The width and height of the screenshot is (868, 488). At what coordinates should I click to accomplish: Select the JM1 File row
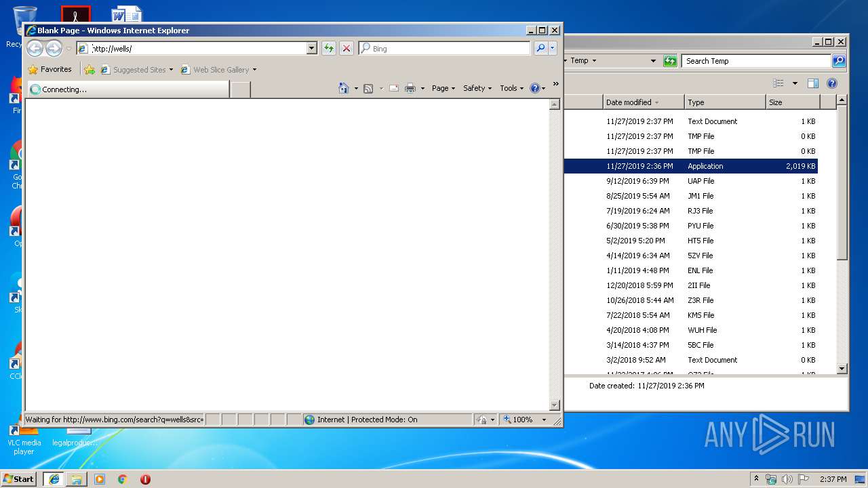[691, 196]
